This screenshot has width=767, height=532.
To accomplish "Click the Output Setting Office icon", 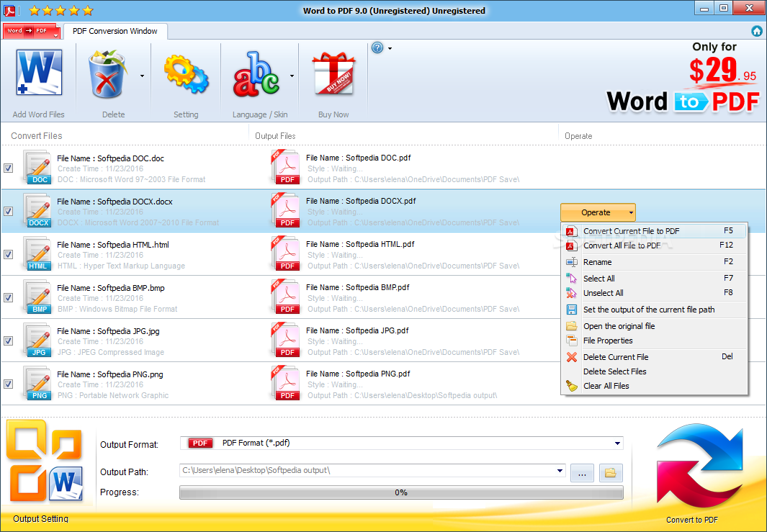I will (44, 461).
